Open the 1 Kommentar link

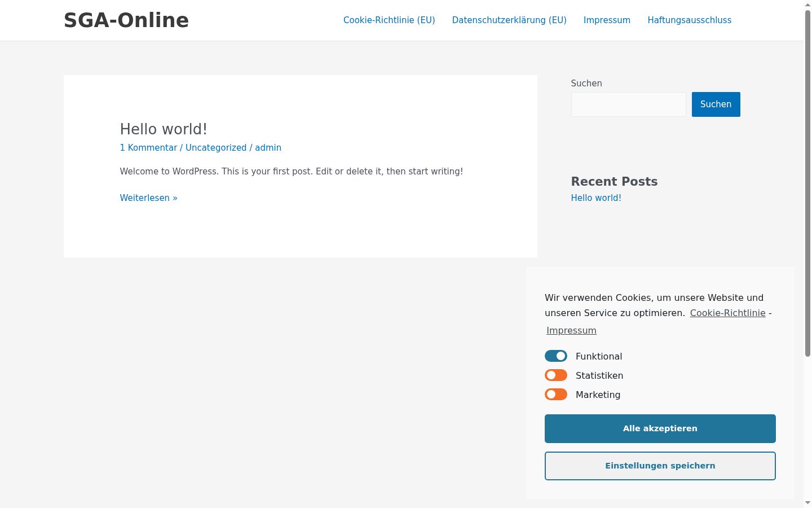[x=148, y=148]
